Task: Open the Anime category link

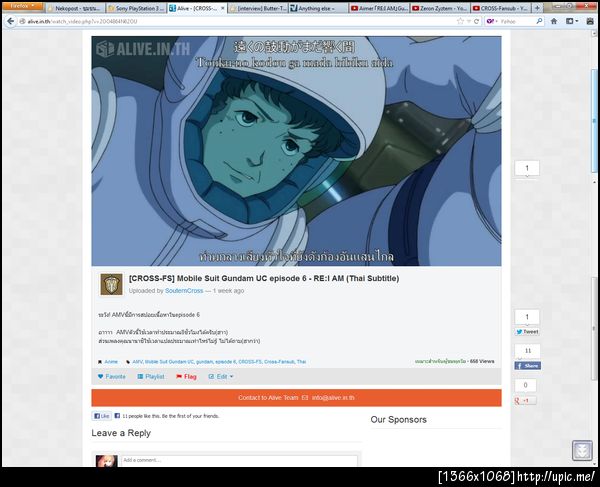Action: [111, 362]
